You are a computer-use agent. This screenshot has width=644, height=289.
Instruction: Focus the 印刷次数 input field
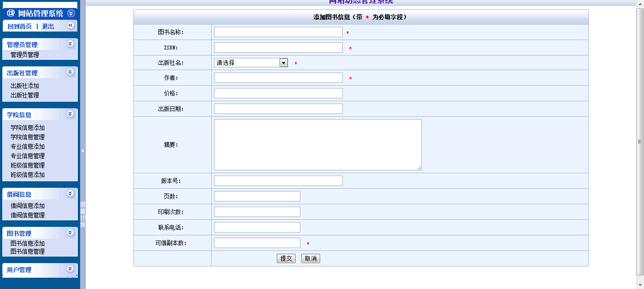pos(257,212)
